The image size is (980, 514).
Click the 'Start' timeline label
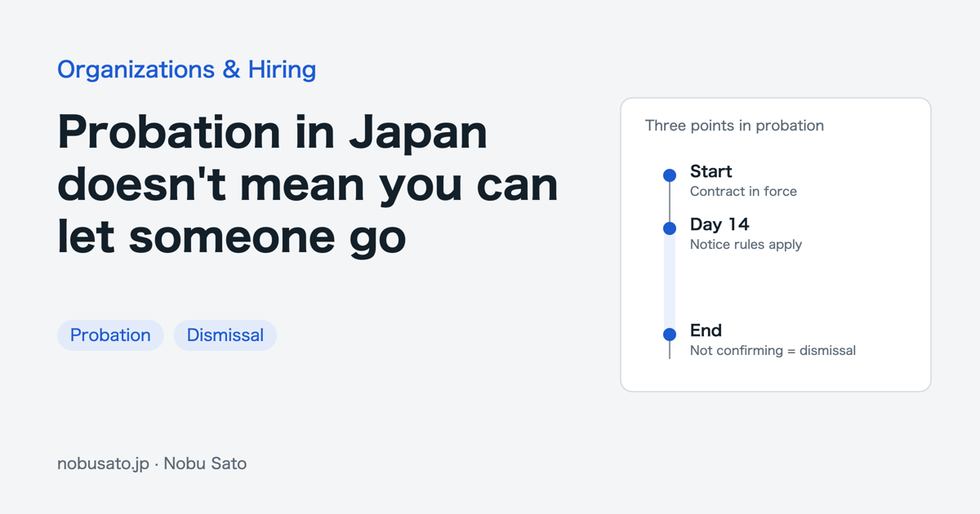(710, 171)
